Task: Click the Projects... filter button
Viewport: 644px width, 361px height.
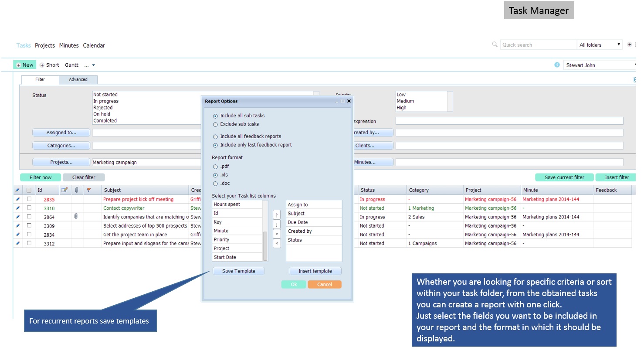Action: coord(61,162)
